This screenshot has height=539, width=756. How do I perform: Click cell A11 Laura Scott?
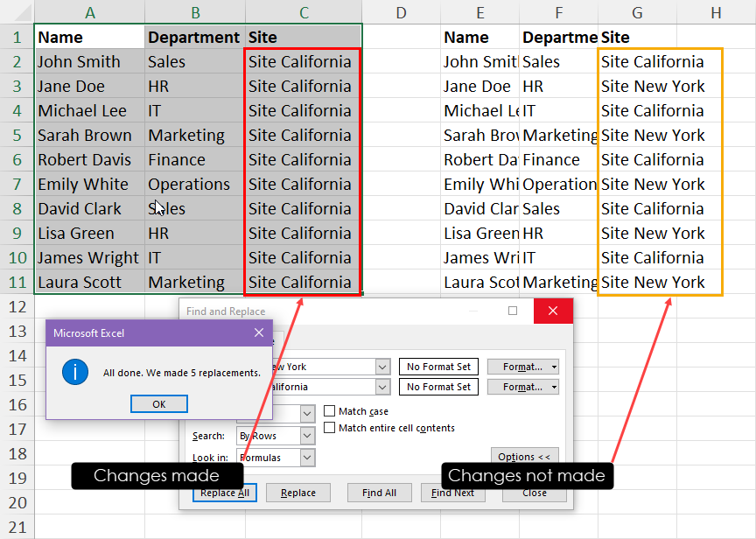click(89, 282)
